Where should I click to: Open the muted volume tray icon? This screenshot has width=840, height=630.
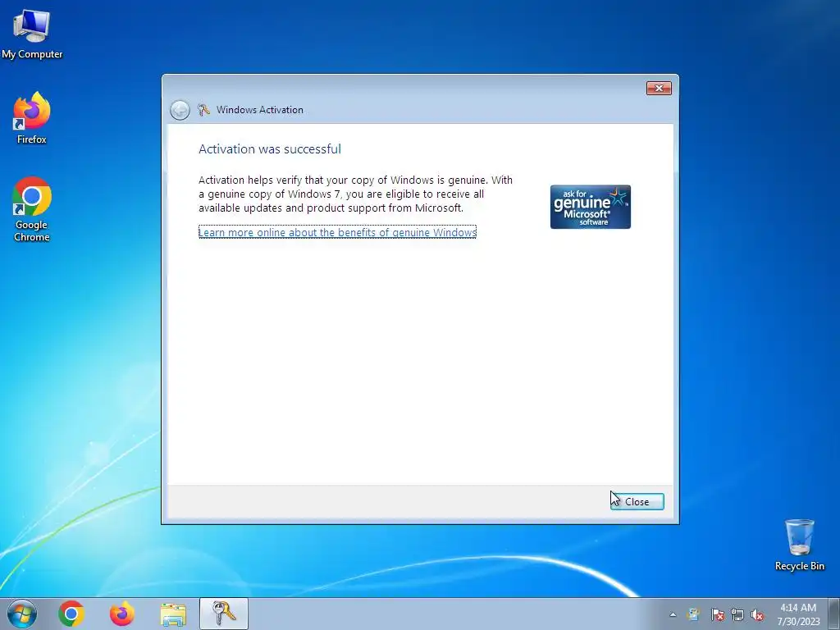click(x=757, y=614)
